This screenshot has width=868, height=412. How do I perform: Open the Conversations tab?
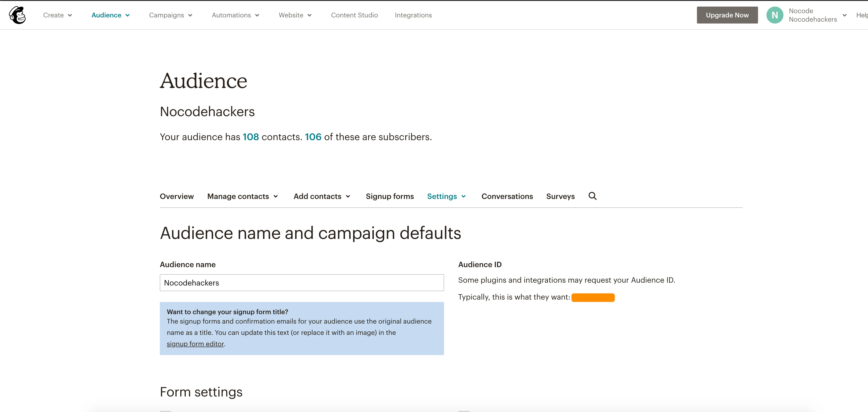point(507,196)
